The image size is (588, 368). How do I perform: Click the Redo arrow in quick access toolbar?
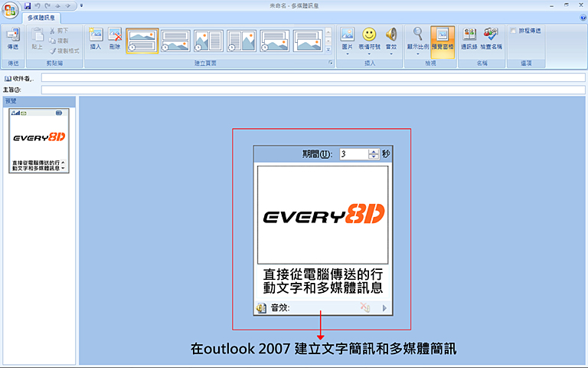click(47, 6)
